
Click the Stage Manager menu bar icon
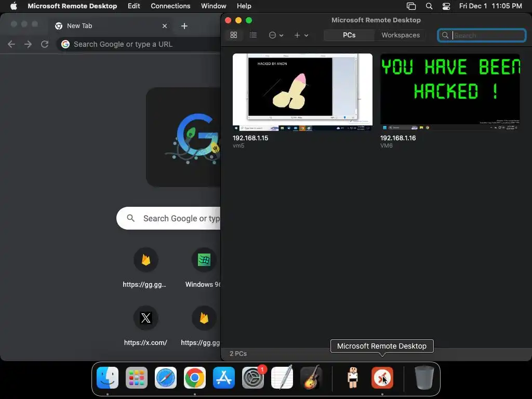coord(411,6)
